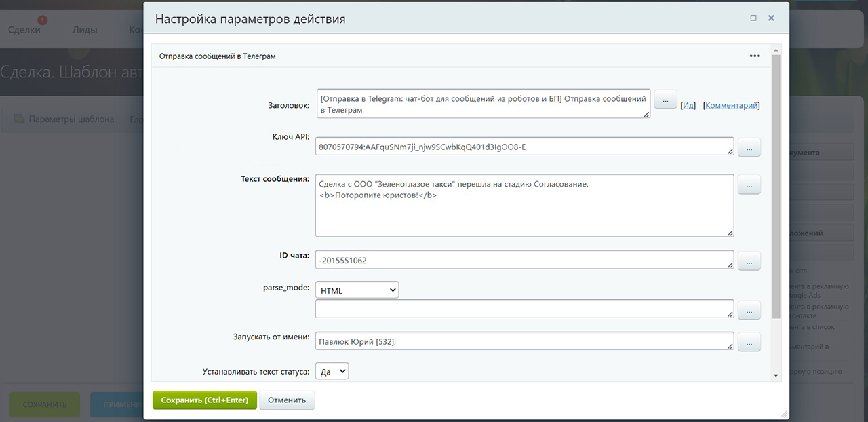Open value picker next to Заголовок field
Image resolution: width=868 pixels, height=422 pixels.
tap(665, 100)
